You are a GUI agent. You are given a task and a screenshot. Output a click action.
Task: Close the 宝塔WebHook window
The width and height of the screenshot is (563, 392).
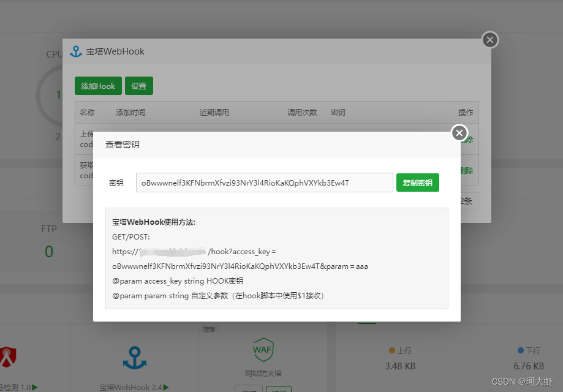pyautogui.click(x=490, y=40)
